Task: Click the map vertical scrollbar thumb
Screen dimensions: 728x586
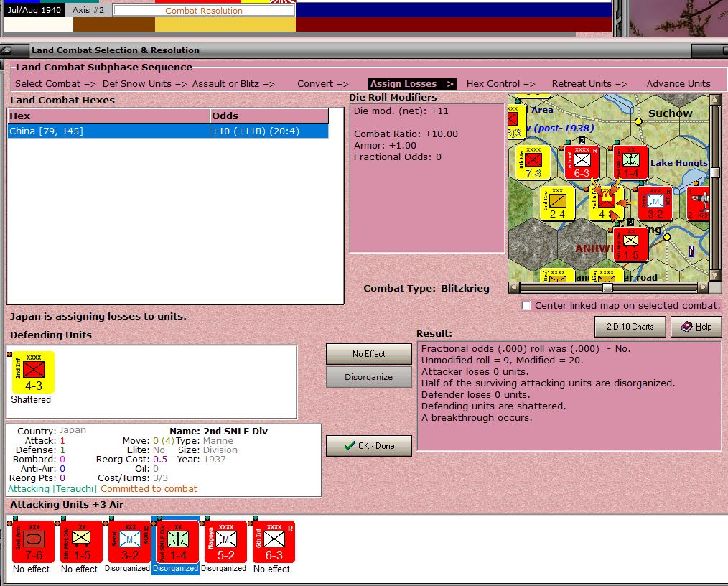Action: pyautogui.click(x=716, y=173)
